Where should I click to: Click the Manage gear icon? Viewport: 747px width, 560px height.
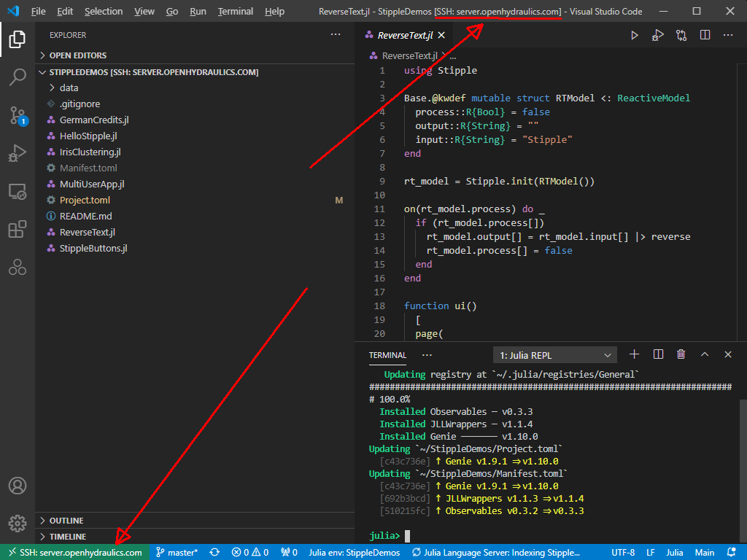(x=18, y=523)
